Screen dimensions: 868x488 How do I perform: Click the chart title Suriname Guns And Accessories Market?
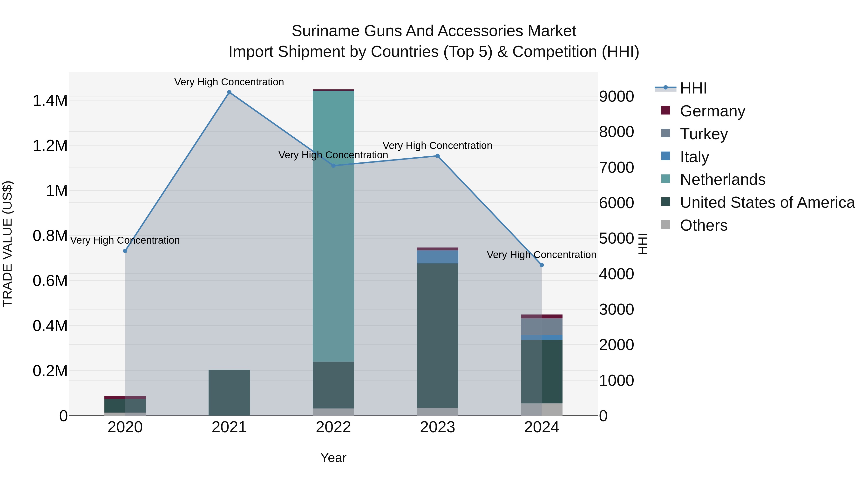coord(434,31)
